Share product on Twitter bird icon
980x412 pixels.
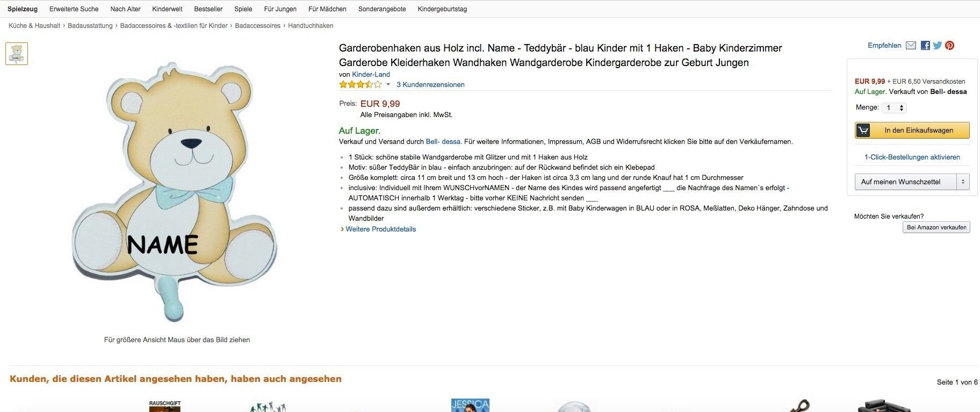coord(938,46)
